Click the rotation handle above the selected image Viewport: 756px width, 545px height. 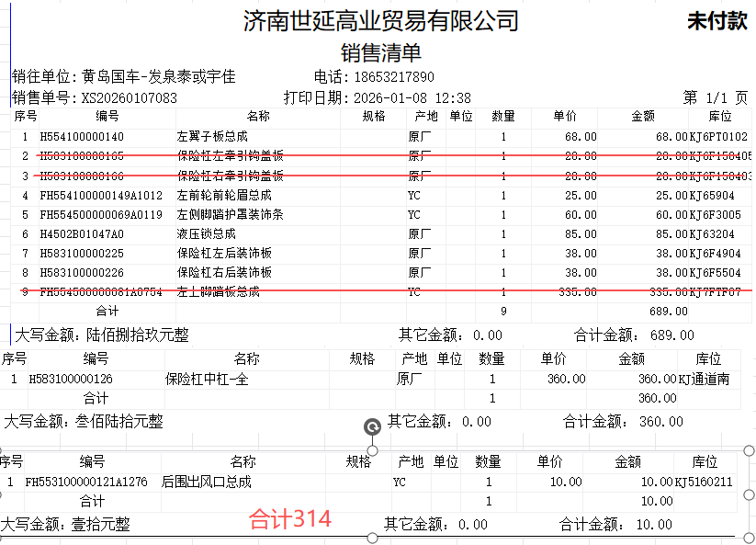coord(372,426)
